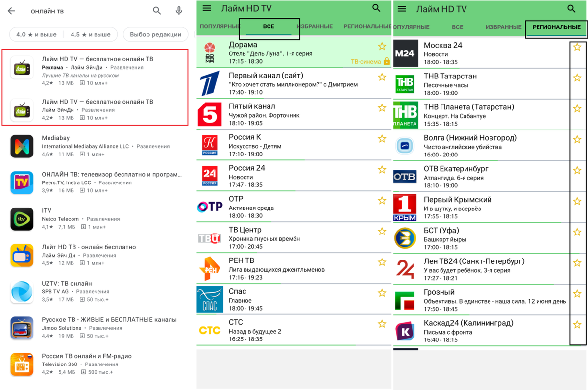Open the ОТР channel row
Viewport: 588px width, 390px height.
[294, 207]
